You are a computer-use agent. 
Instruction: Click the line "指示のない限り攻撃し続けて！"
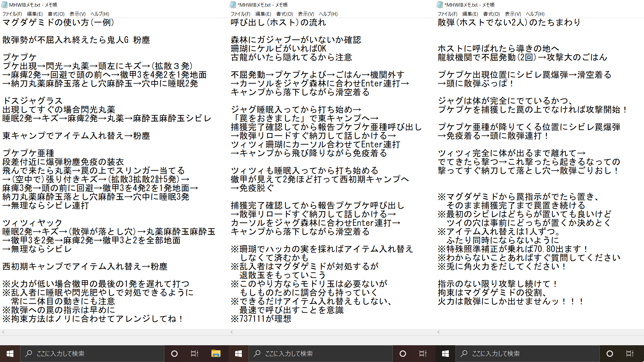tap(498, 284)
